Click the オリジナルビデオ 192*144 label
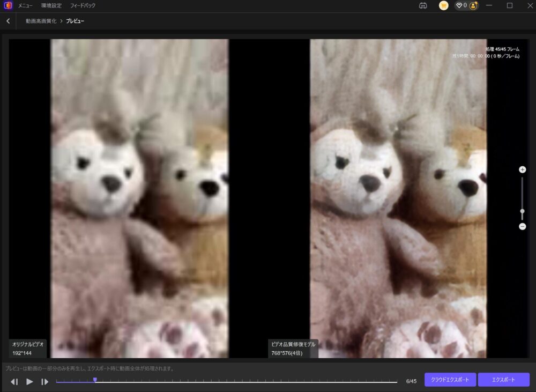This screenshot has height=392, width=536. point(28,349)
